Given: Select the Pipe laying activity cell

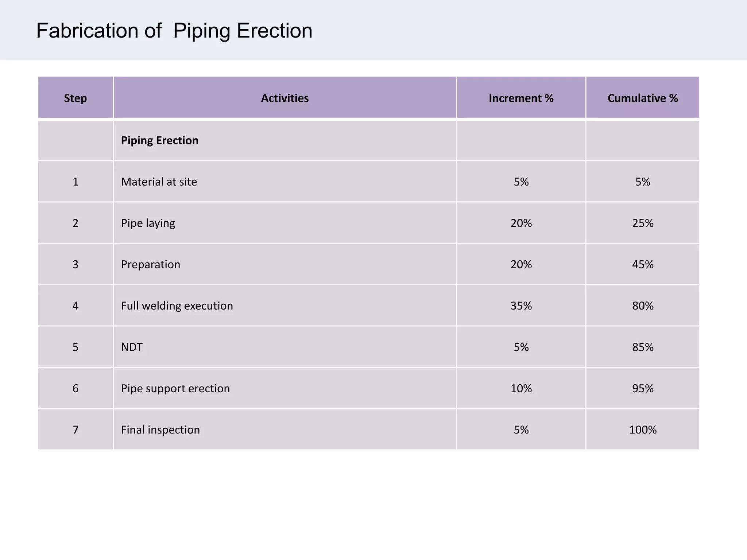Looking at the screenshot, I should pyautogui.click(x=148, y=223).
